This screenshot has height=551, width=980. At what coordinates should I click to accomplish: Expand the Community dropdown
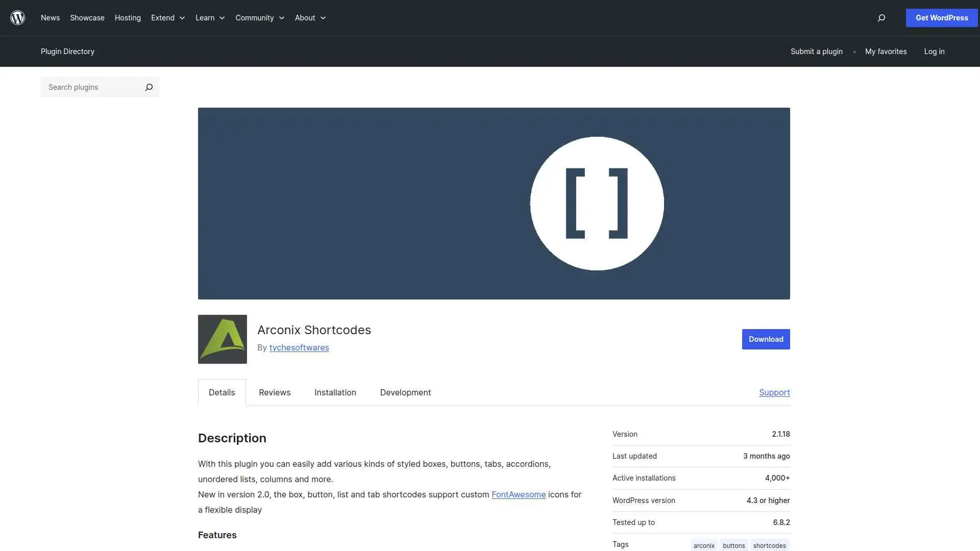point(259,18)
